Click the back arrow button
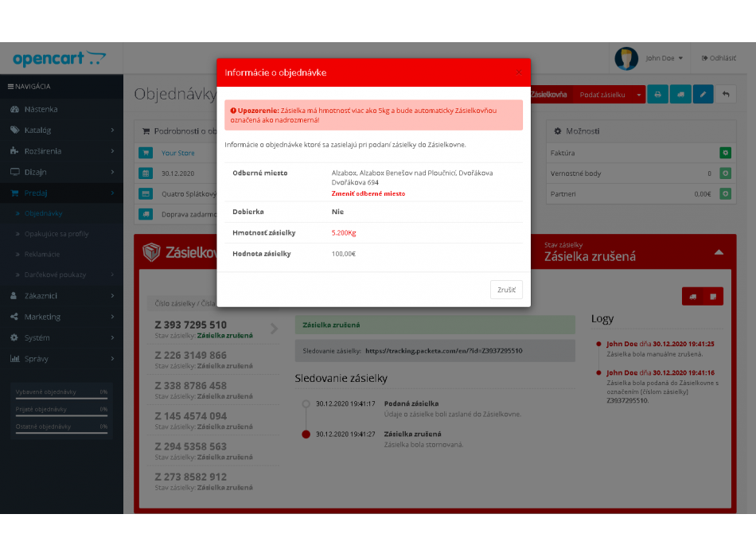Viewport: 756px width, 557px height. pyautogui.click(x=726, y=95)
